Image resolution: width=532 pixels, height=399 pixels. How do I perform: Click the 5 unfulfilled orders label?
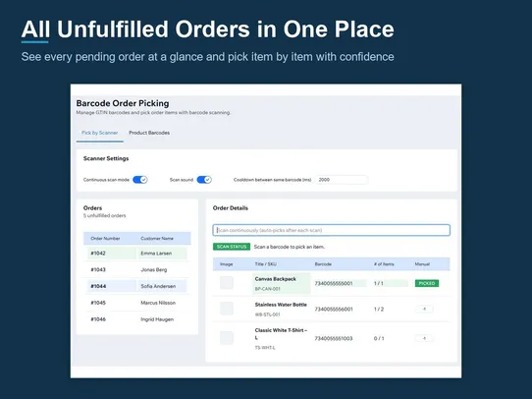click(x=104, y=215)
